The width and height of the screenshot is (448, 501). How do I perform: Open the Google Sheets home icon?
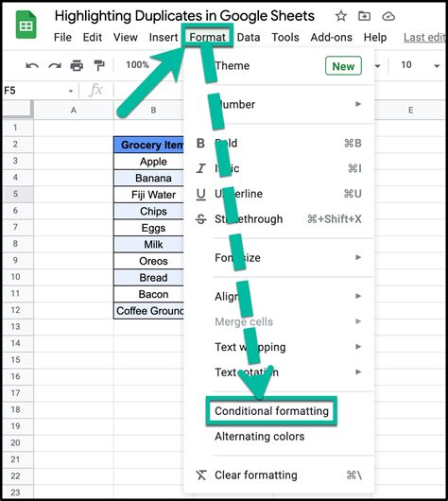pyautogui.click(x=26, y=25)
